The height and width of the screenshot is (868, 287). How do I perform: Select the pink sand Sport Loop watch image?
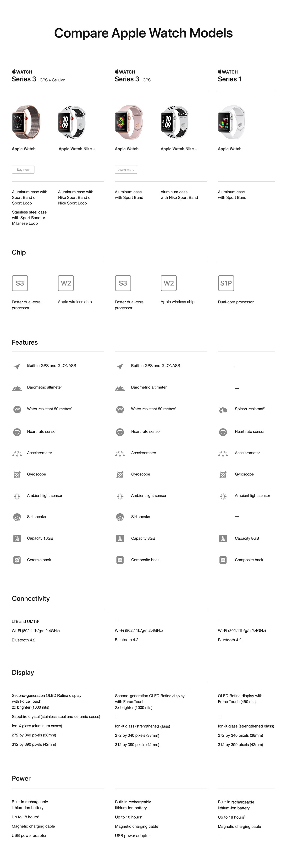click(x=25, y=122)
